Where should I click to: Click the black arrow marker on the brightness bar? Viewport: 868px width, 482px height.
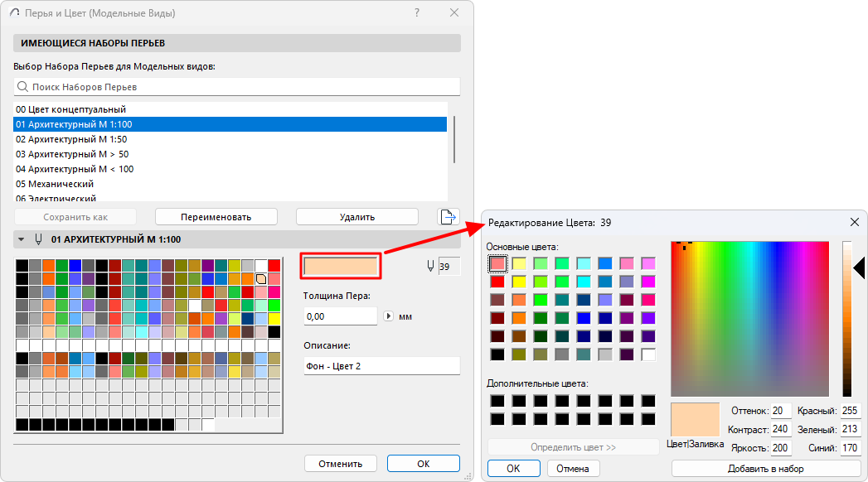(x=859, y=268)
